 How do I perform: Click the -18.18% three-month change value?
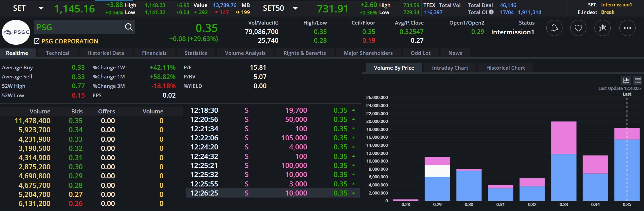163,86
